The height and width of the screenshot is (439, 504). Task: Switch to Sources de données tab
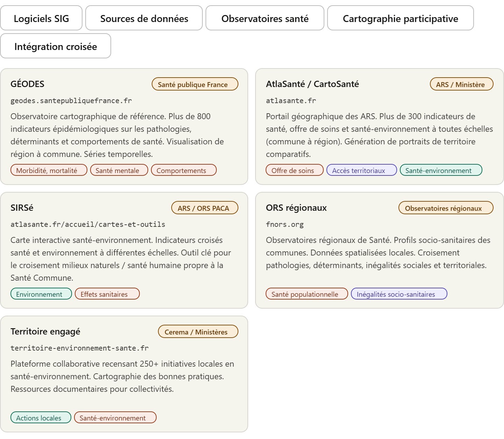(x=144, y=18)
